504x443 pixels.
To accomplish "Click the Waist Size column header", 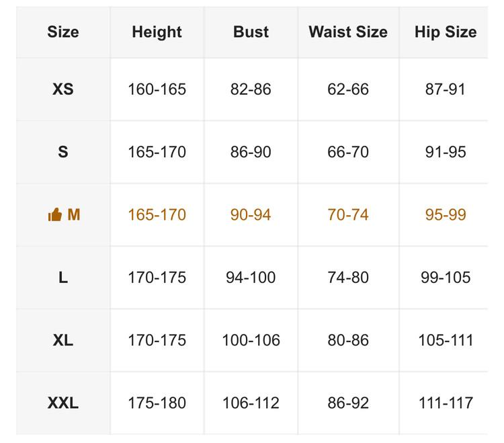I will [x=347, y=32].
